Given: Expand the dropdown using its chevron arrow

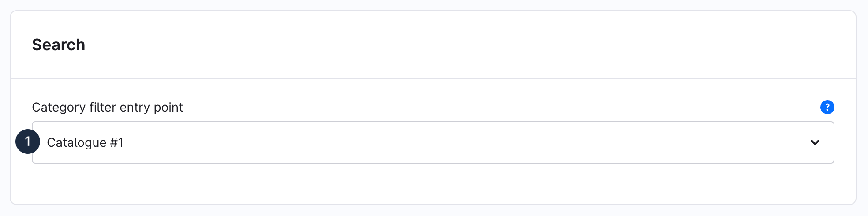Looking at the screenshot, I should pos(815,142).
